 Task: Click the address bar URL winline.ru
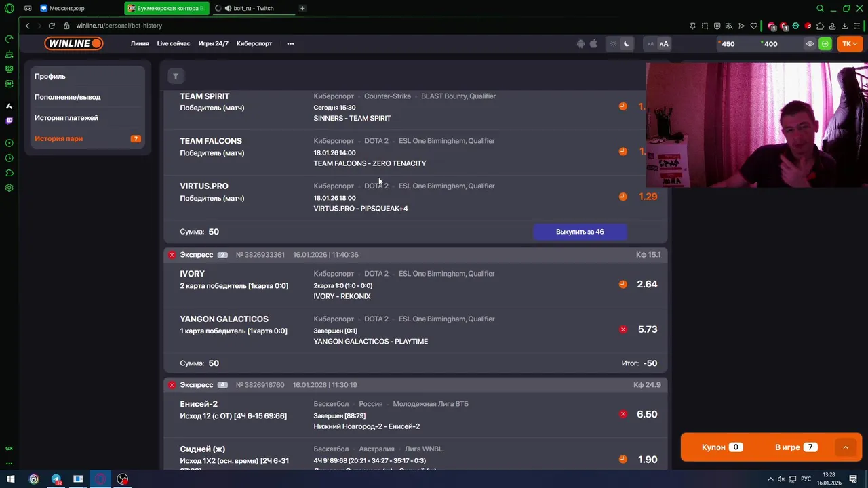coord(119,26)
